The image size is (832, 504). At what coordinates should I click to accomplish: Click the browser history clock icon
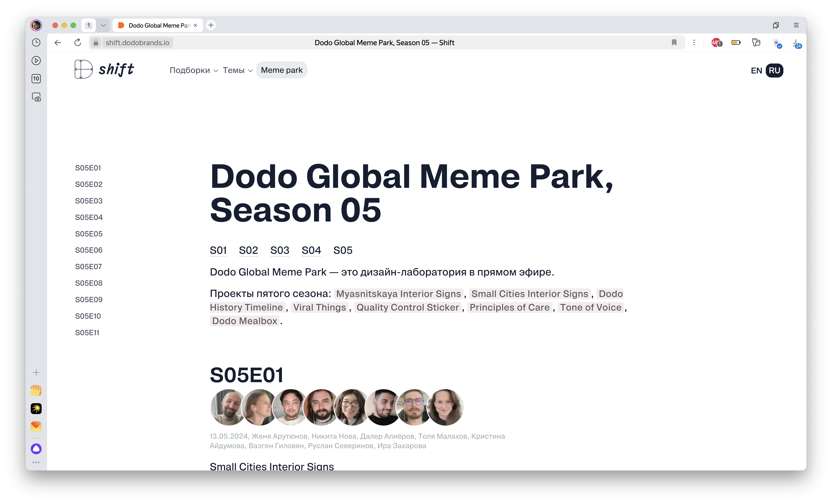36,42
